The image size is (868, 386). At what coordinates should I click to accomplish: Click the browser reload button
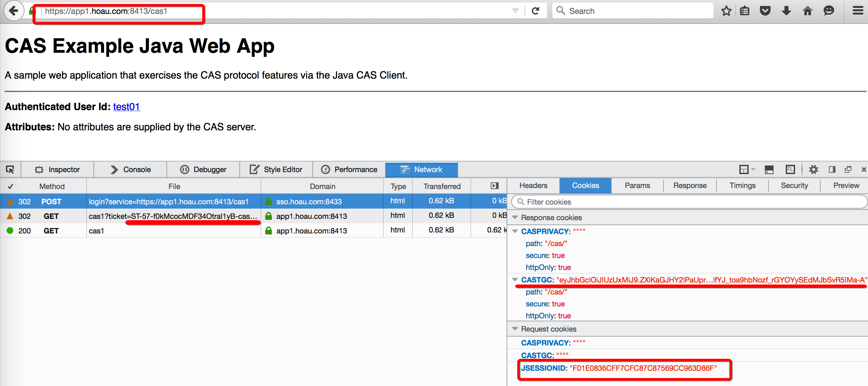click(x=535, y=11)
